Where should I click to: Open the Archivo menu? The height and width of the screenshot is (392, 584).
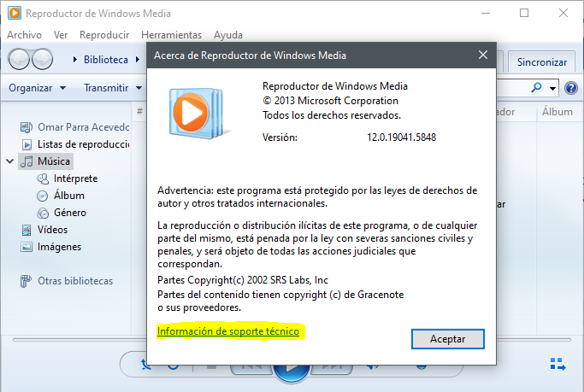tap(24, 35)
